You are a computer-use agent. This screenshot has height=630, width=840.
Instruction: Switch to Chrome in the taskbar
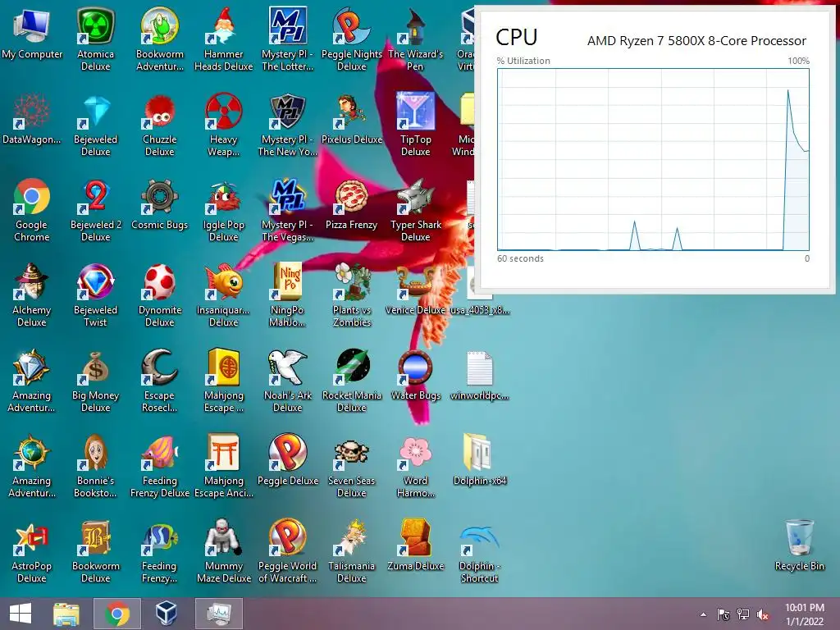click(117, 614)
